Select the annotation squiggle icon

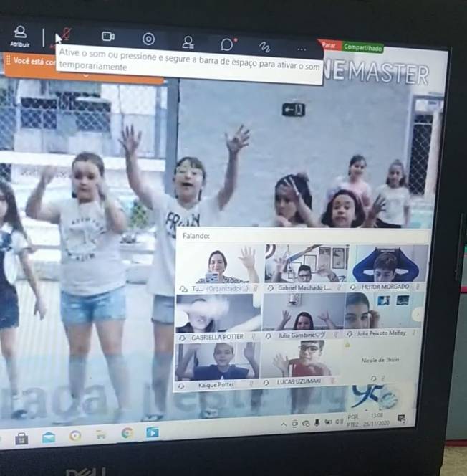click(265, 47)
